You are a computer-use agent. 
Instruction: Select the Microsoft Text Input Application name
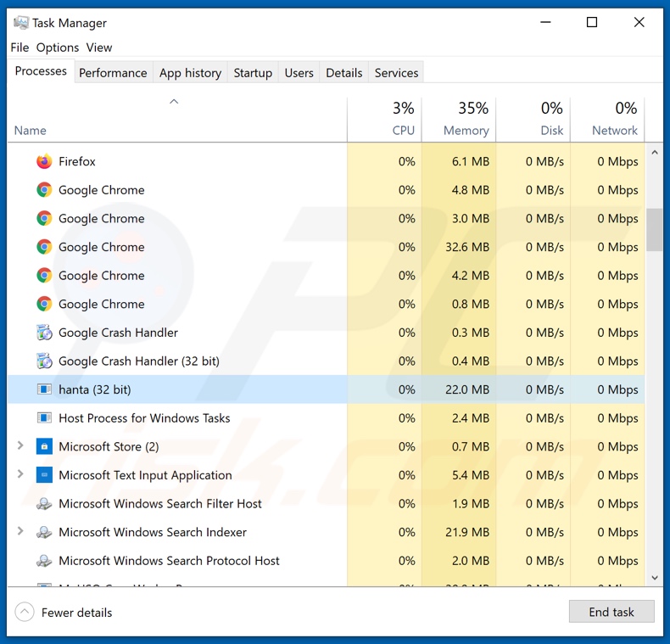point(145,475)
